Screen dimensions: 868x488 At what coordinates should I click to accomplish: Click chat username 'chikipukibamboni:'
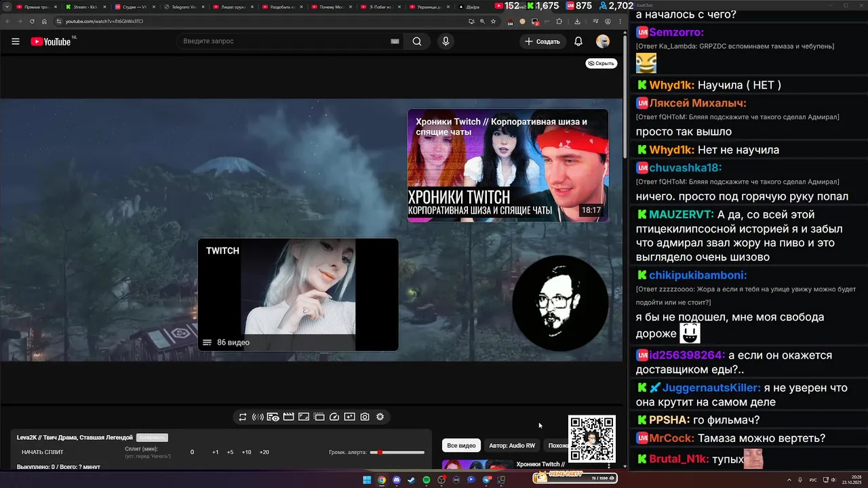[x=698, y=275]
